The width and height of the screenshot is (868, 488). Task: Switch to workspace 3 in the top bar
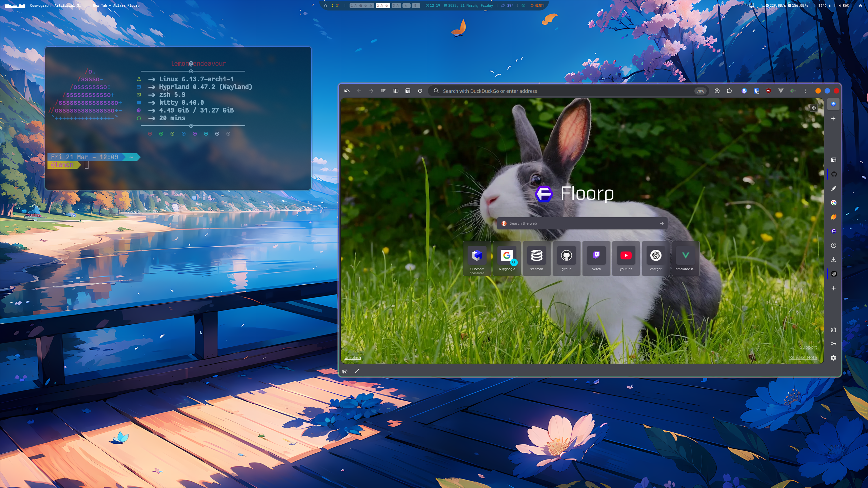coord(396,5)
